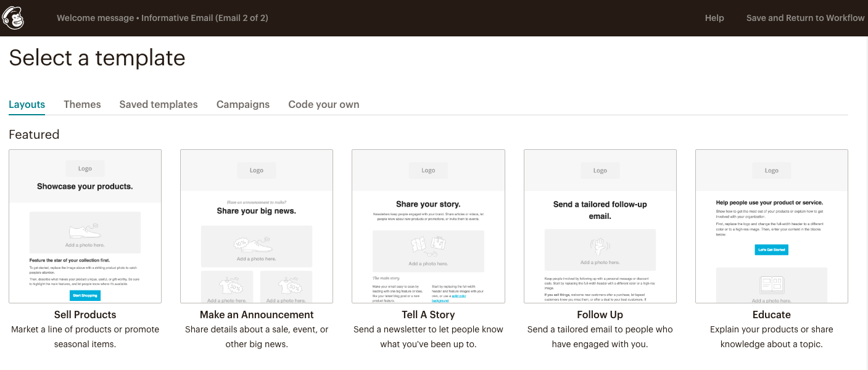Switch to the Themes tab
This screenshot has height=370, width=868.
point(82,104)
